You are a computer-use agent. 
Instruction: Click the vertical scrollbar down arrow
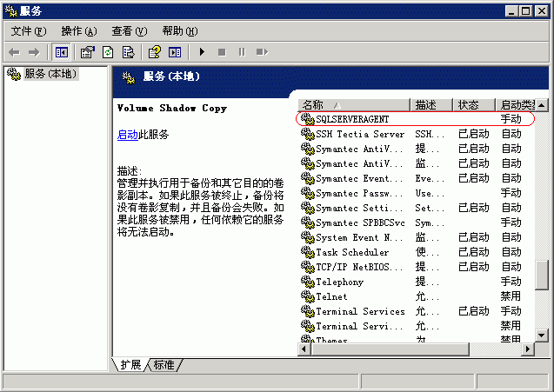point(541,336)
